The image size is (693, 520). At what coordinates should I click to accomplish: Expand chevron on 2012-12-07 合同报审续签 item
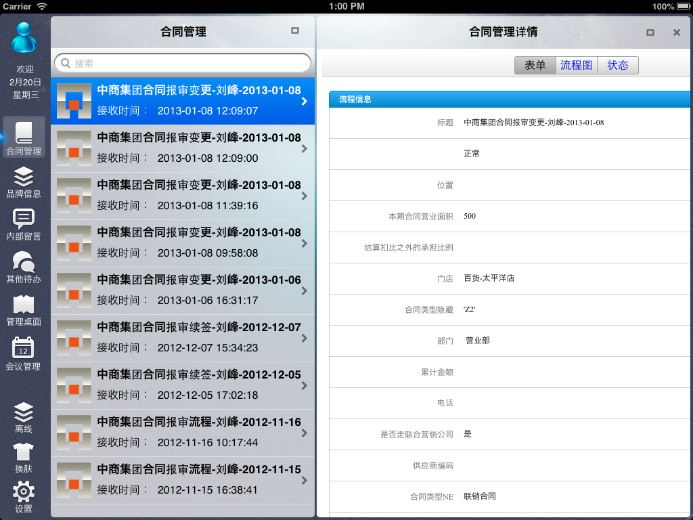[303, 339]
